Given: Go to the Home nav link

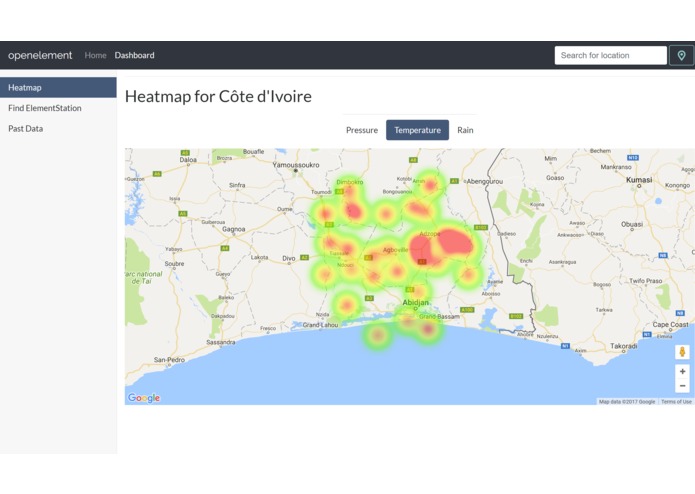Looking at the screenshot, I should (95, 55).
